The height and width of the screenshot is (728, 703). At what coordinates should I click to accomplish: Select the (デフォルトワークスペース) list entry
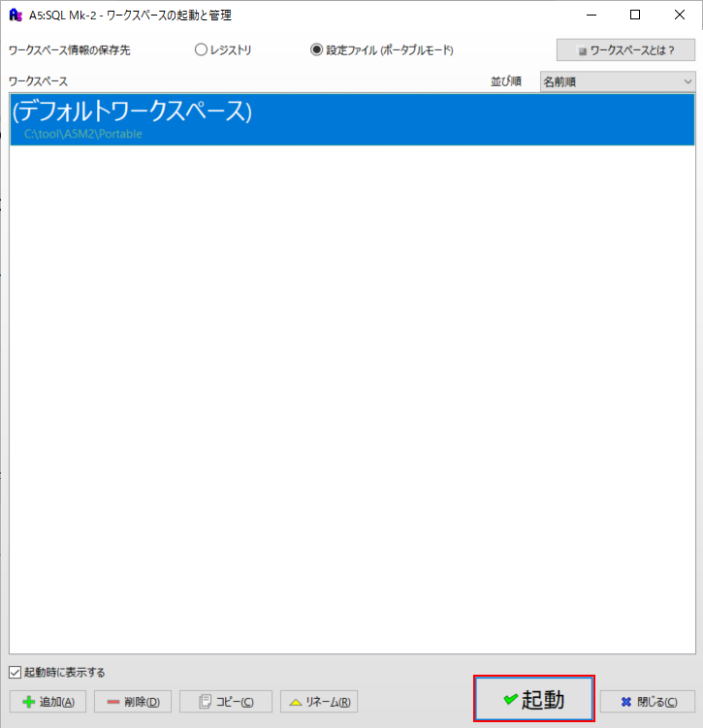pyautogui.click(x=352, y=120)
